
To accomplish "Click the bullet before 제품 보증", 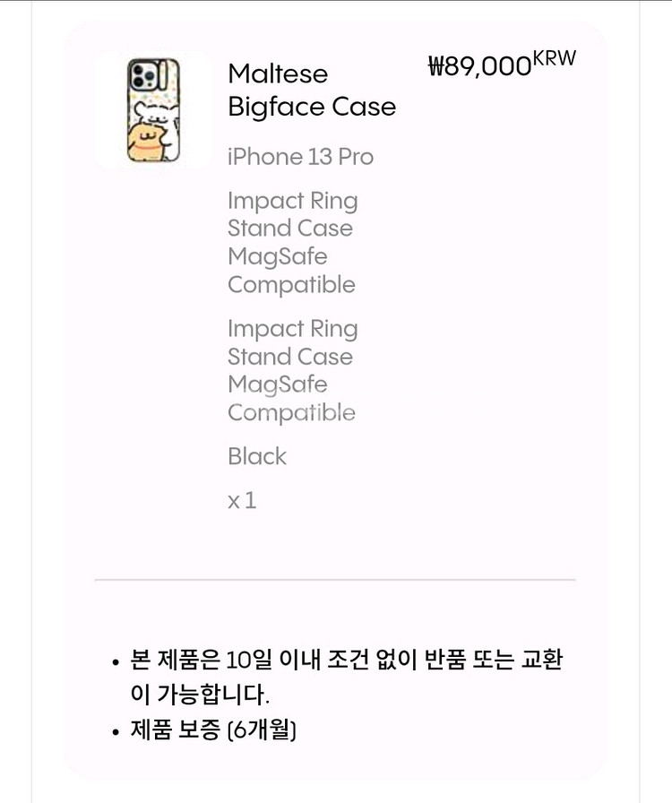I will pyautogui.click(x=116, y=733).
